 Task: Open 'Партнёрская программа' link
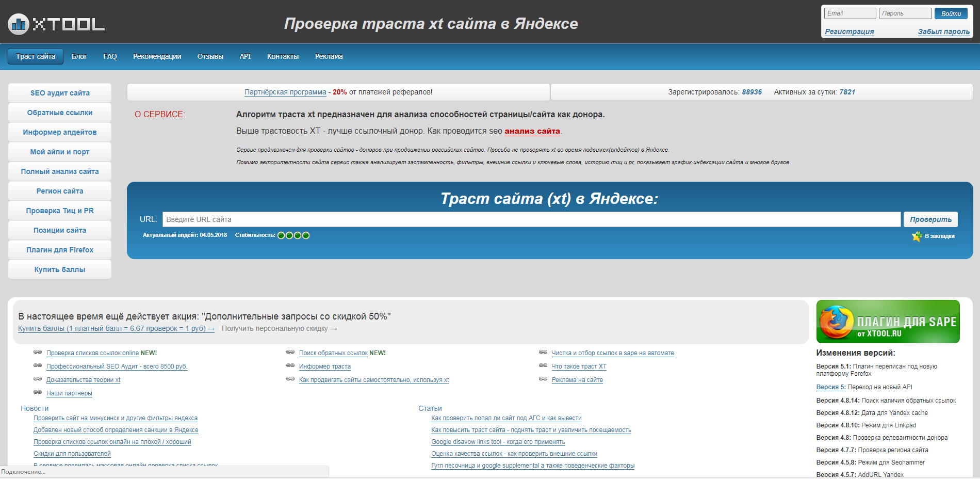point(285,92)
